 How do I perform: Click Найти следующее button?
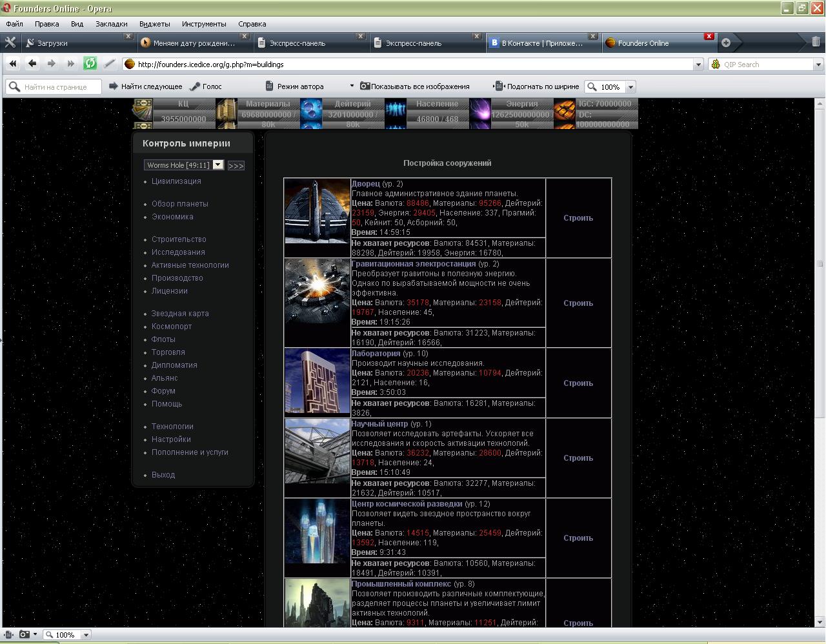(145, 86)
